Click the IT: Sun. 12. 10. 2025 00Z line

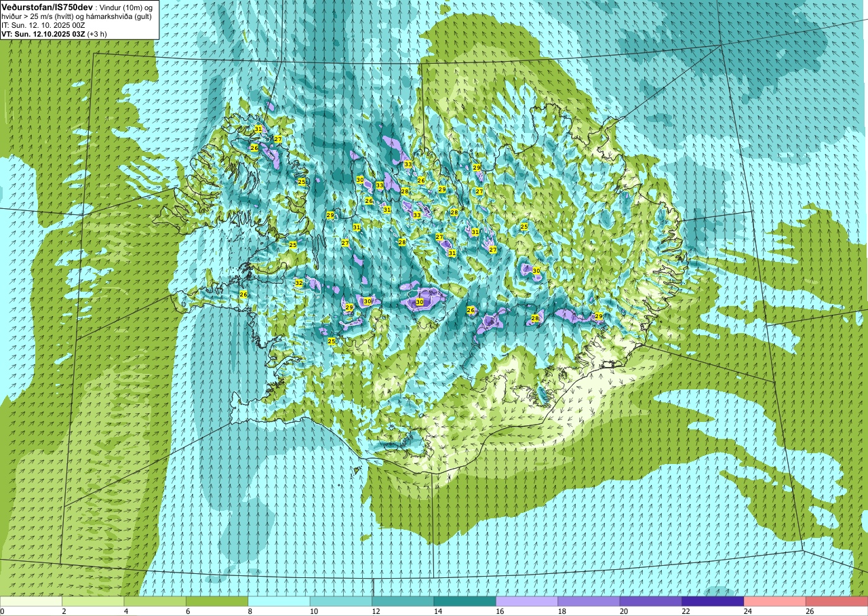click(43, 24)
